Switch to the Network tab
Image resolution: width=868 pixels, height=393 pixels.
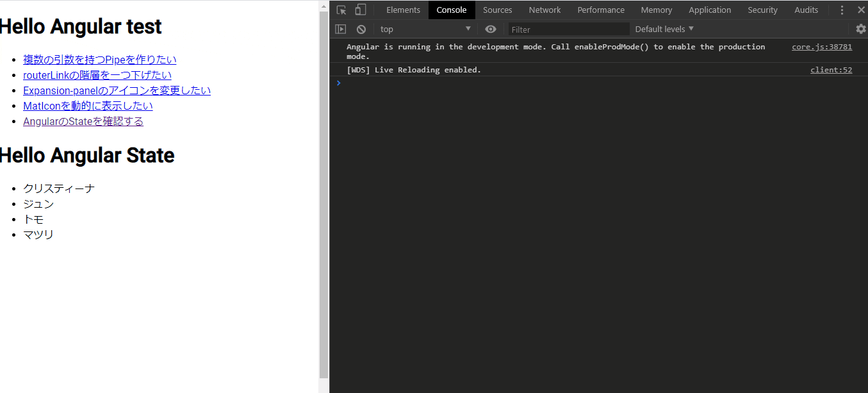(x=545, y=10)
